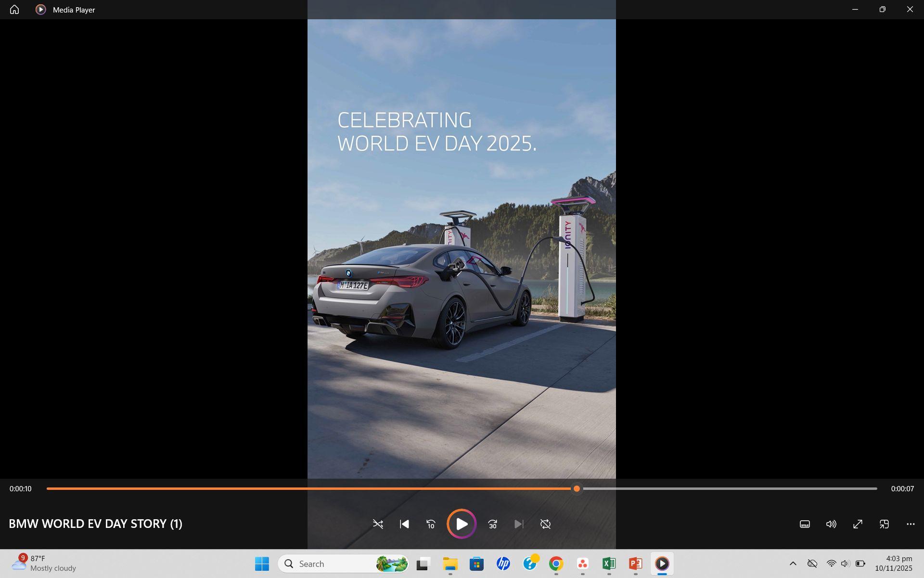Show hidden system tray icons
Viewport: 924px width, 578px height.
coord(793,564)
